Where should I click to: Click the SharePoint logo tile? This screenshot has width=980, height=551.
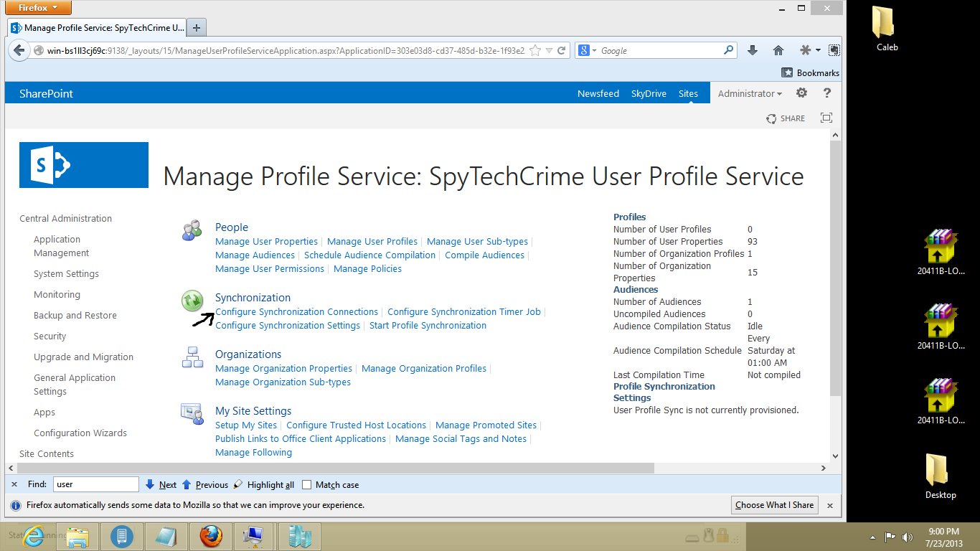click(x=84, y=165)
